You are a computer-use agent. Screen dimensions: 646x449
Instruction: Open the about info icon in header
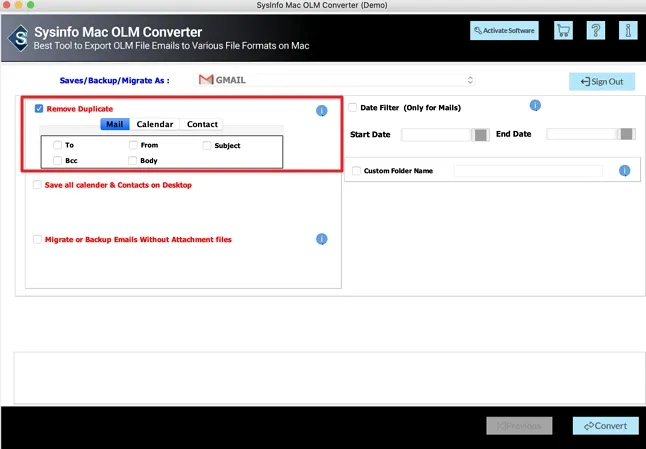[628, 30]
